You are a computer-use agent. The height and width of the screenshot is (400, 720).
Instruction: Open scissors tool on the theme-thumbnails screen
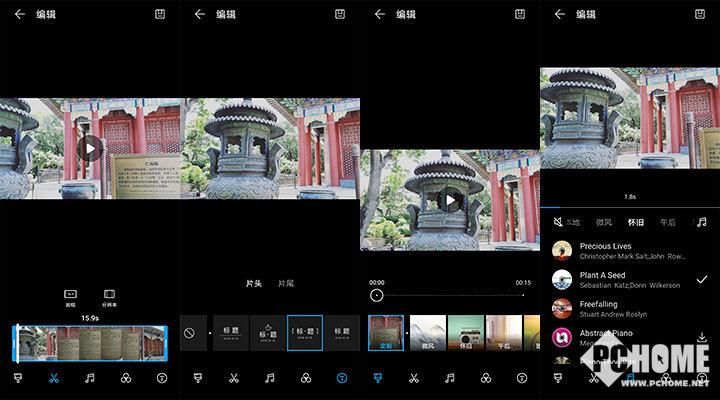414,378
